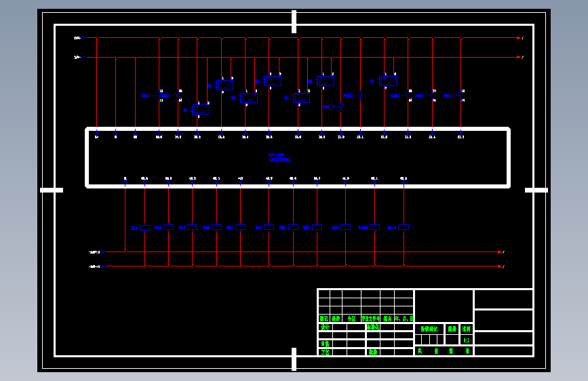Select the B5 sensor block symbol
Viewport: 588px width, 381px height.
[301, 98]
